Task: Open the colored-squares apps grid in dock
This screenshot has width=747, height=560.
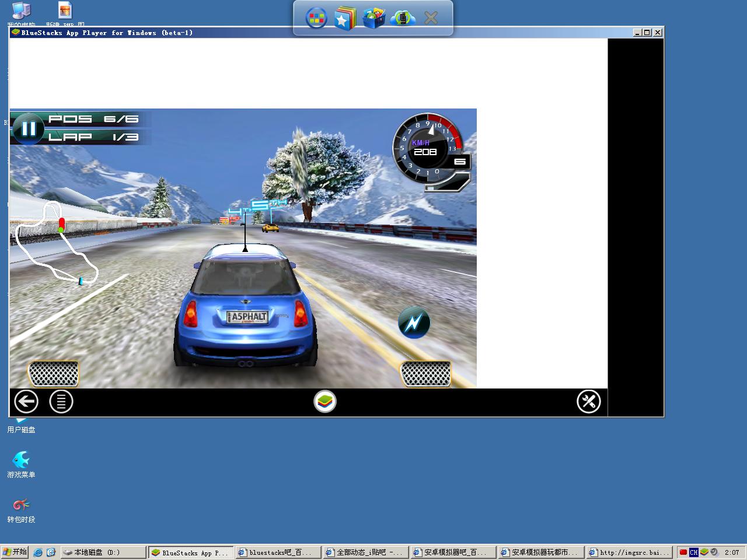Action: 316,19
